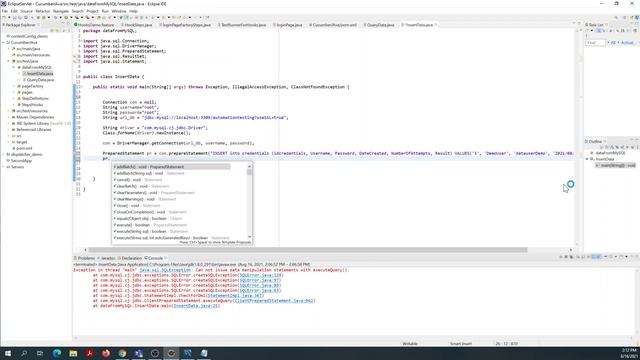Click the search icon in top-right toolbar
Image resolution: width=640 pixels, height=360 pixels.
(x=616, y=18)
